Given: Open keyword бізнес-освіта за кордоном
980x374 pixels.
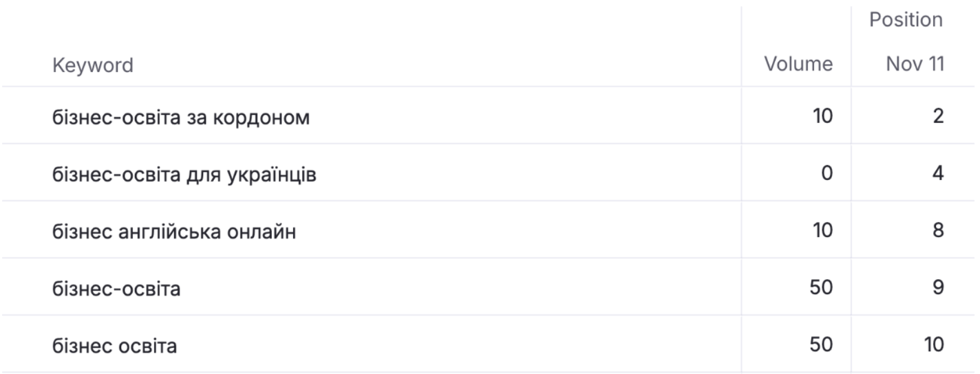Looking at the screenshot, I should [181, 118].
